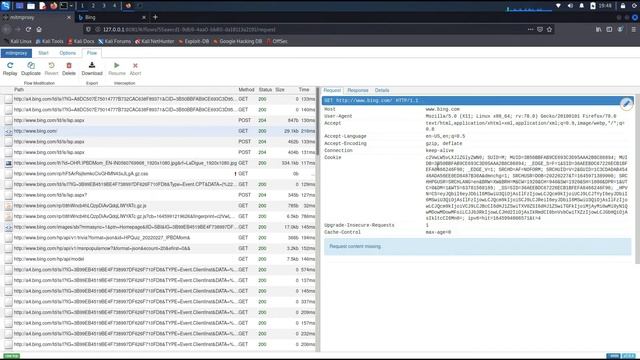Switch to the Details tab
The height and width of the screenshot is (360, 640).
tap(382, 90)
